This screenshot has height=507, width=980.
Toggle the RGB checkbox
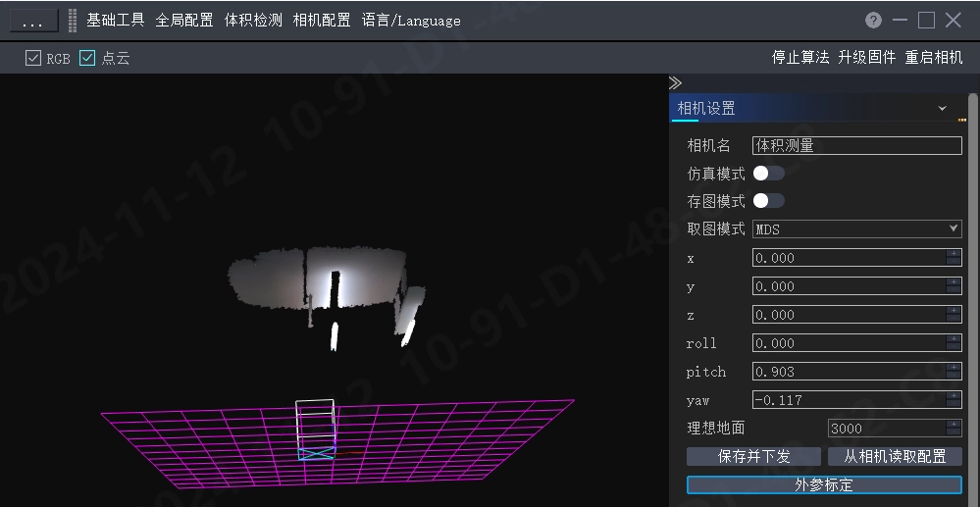pyautogui.click(x=33, y=58)
